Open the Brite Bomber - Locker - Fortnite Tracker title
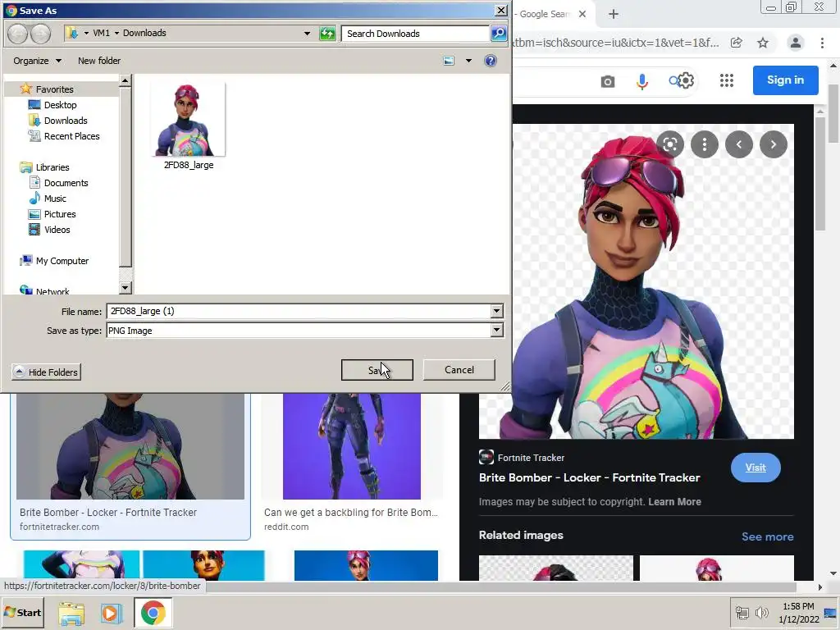The width and height of the screenshot is (840, 630). pyautogui.click(x=589, y=478)
